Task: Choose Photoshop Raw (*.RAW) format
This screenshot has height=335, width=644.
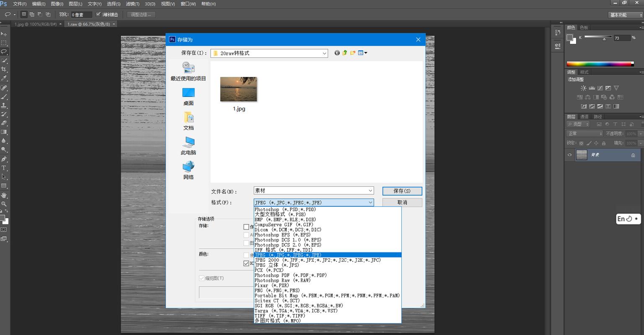Action: coord(328,280)
